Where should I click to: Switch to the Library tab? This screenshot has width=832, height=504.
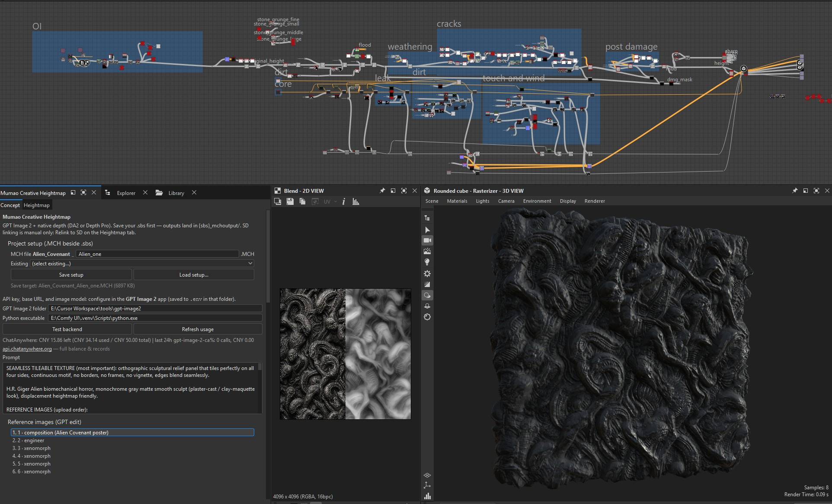click(176, 193)
